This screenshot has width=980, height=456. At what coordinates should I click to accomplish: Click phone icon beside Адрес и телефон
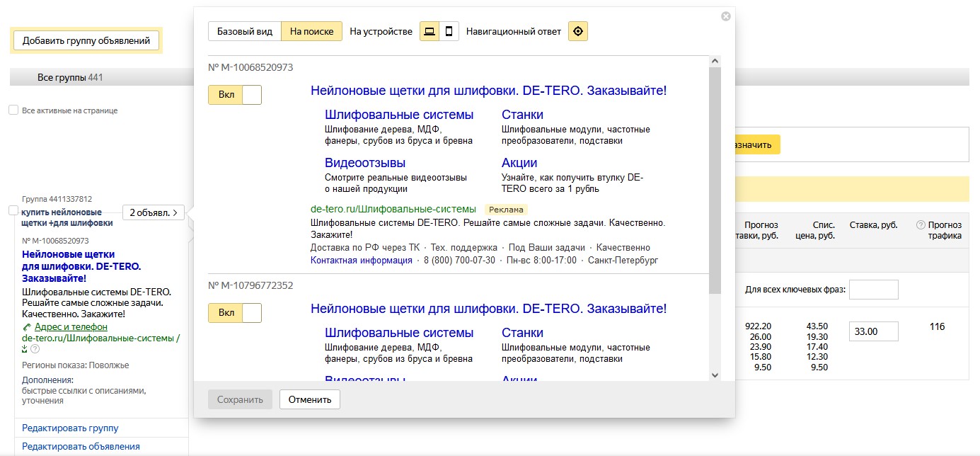(27, 327)
